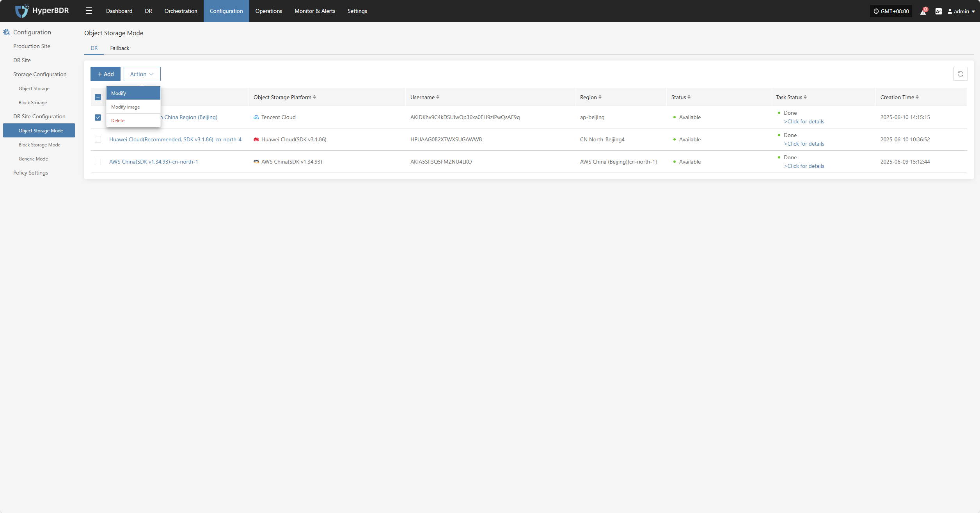
Task: Click username HPUAAG0B2X7WXSUGAWWB cell
Action: (446, 139)
